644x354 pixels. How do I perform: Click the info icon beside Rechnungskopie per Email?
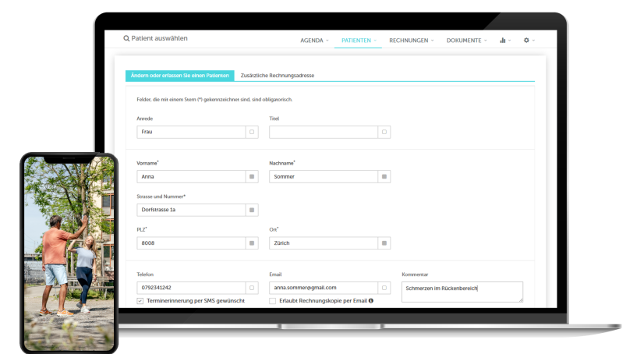(x=371, y=300)
